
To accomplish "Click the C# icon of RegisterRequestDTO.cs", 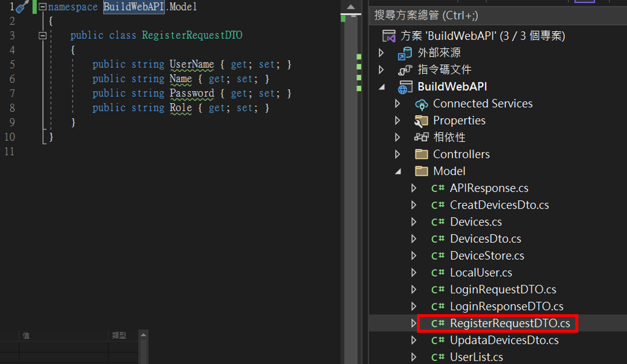I will tap(438, 323).
